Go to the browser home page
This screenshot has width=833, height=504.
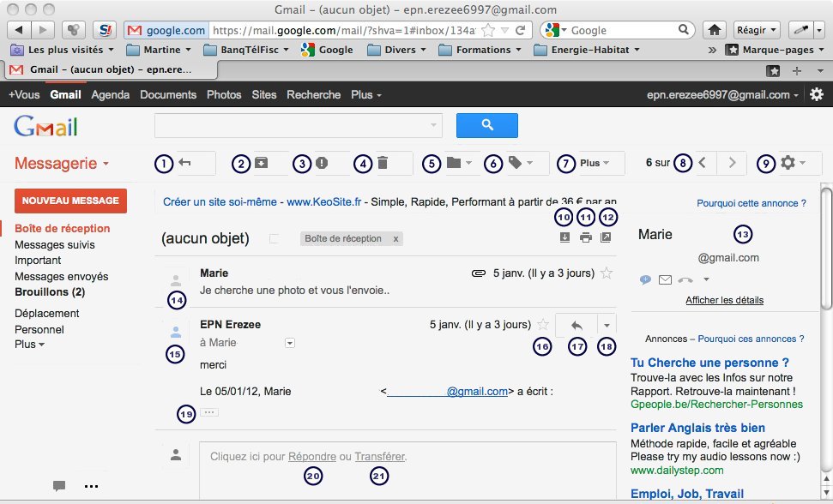(715, 30)
